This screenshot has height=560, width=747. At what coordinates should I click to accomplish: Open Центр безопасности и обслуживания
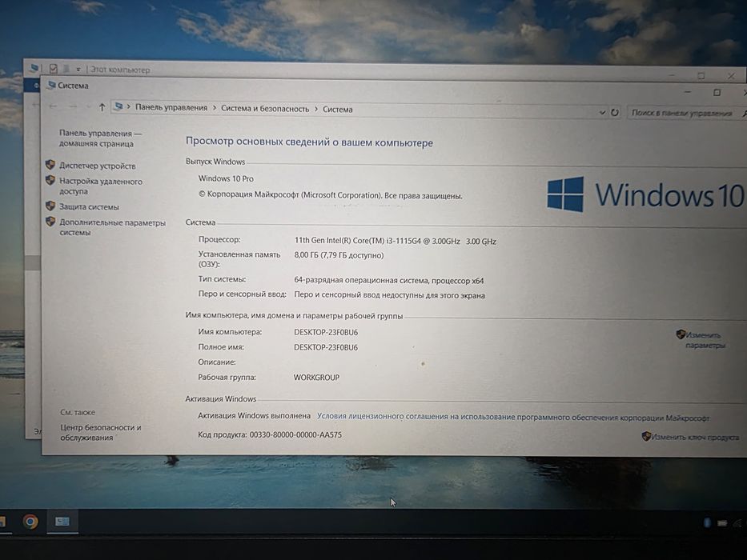[101, 432]
